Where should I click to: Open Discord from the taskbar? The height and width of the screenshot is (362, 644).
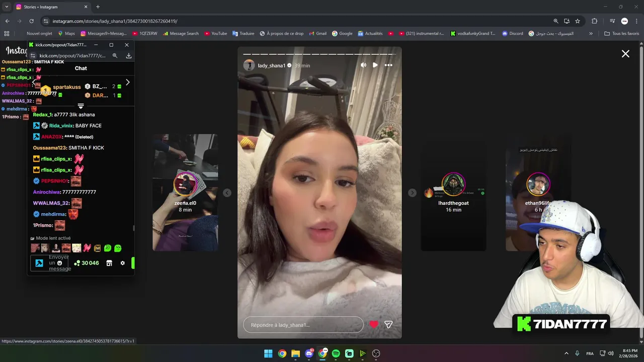click(309, 353)
